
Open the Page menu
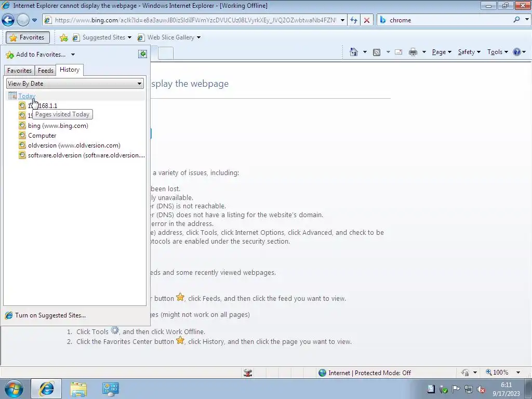click(x=442, y=52)
